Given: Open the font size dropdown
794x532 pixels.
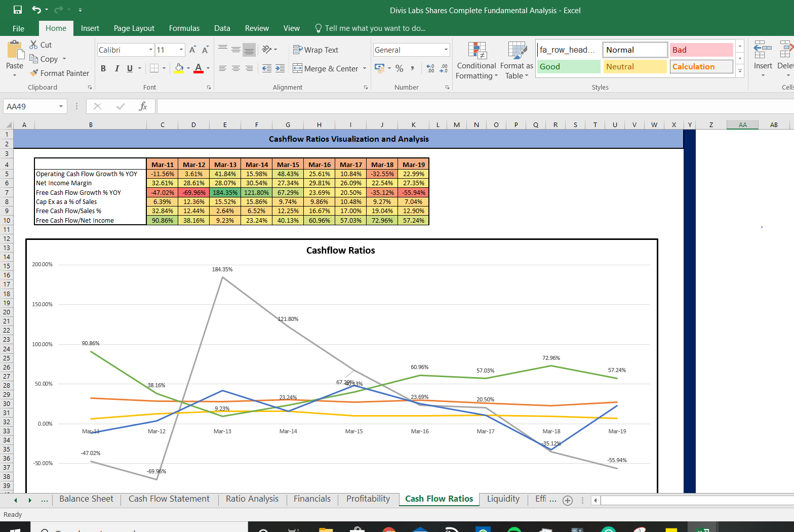Looking at the screenshot, I should coord(181,50).
